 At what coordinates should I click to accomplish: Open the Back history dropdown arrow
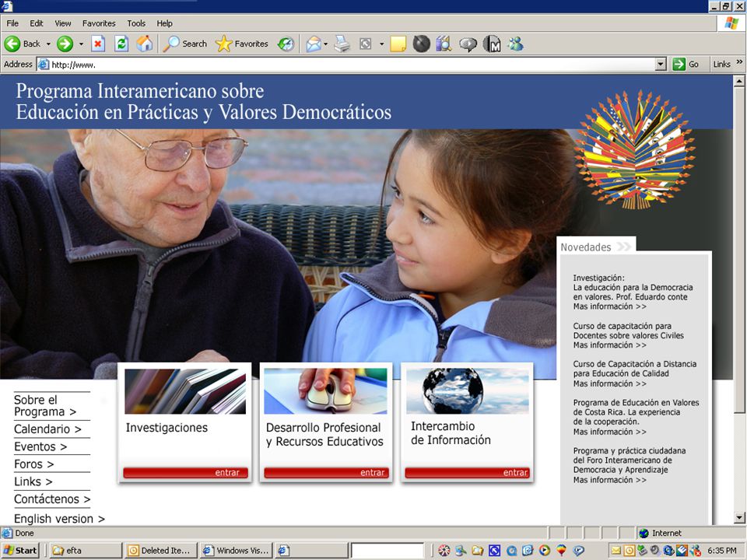[48, 44]
